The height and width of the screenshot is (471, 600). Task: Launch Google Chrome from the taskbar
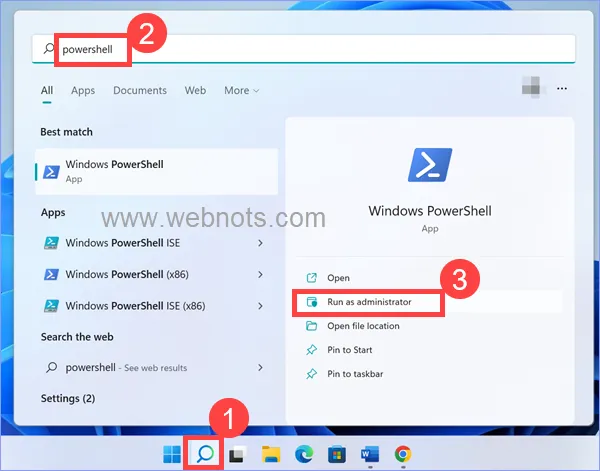[x=403, y=454]
